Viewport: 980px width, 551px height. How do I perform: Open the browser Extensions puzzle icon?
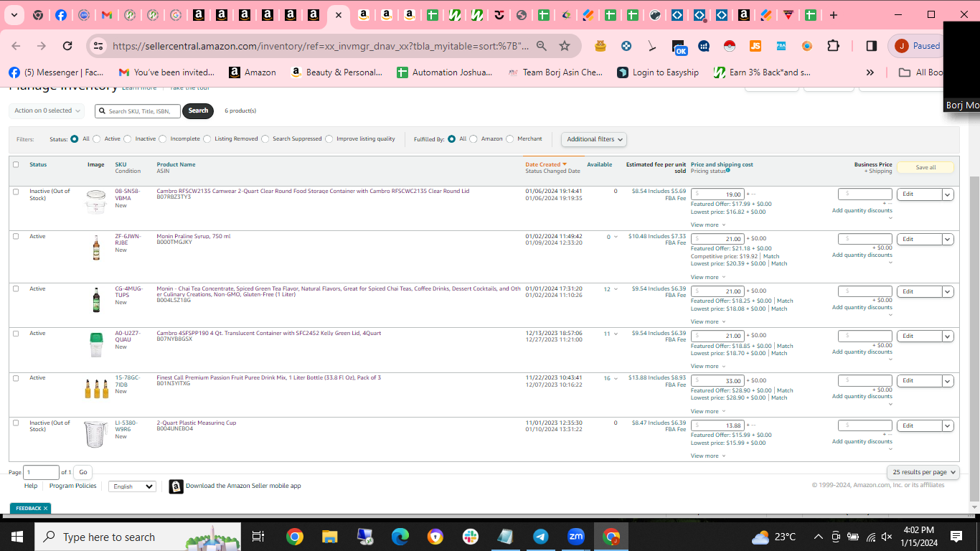pyautogui.click(x=833, y=46)
